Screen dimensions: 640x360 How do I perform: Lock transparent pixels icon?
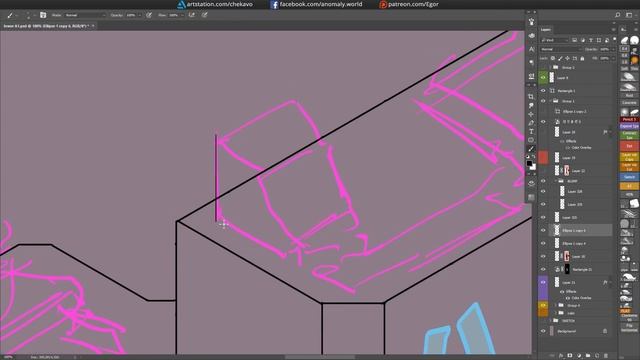[x=553, y=58]
